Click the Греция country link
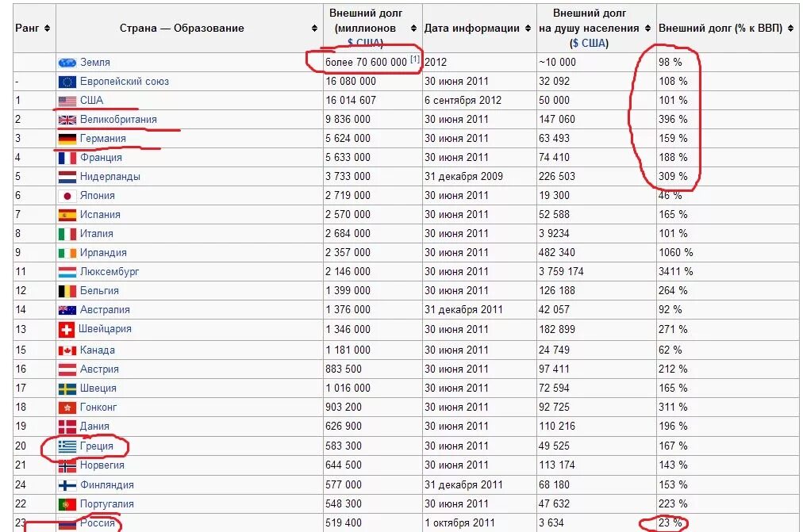The image size is (803, 532). click(96, 446)
